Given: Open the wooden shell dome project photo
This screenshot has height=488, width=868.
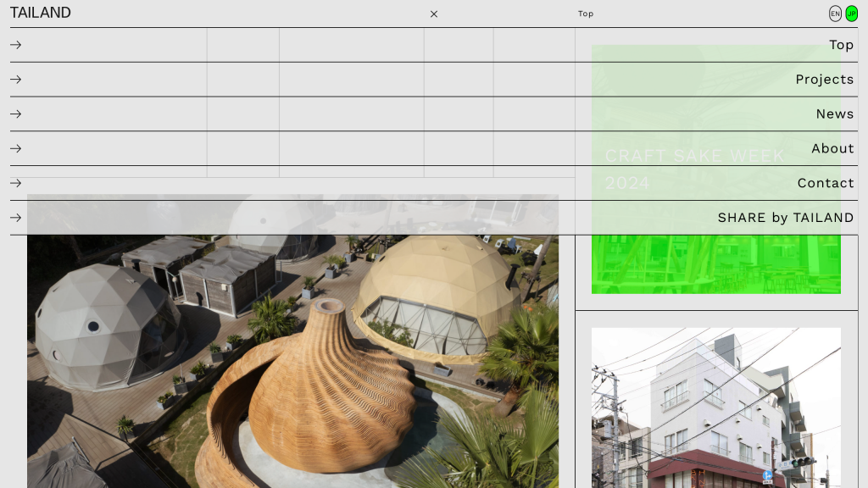Looking at the screenshot, I should [x=292, y=341].
